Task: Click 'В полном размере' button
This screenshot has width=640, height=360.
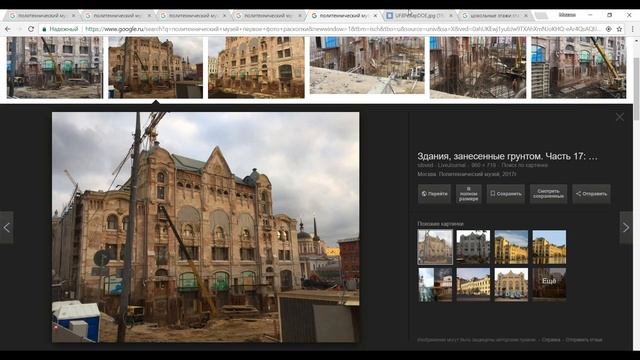Action: click(x=468, y=194)
